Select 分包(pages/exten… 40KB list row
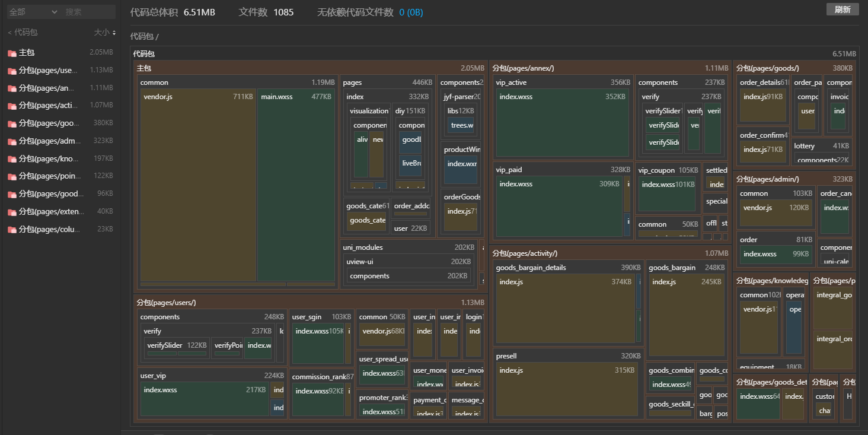This screenshot has height=435, width=868. pos(60,212)
